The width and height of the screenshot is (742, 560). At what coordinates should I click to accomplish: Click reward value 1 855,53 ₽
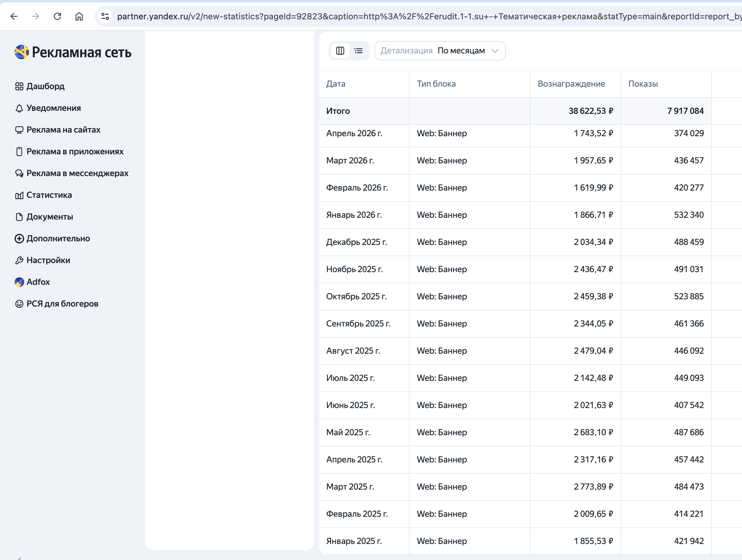(x=593, y=541)
